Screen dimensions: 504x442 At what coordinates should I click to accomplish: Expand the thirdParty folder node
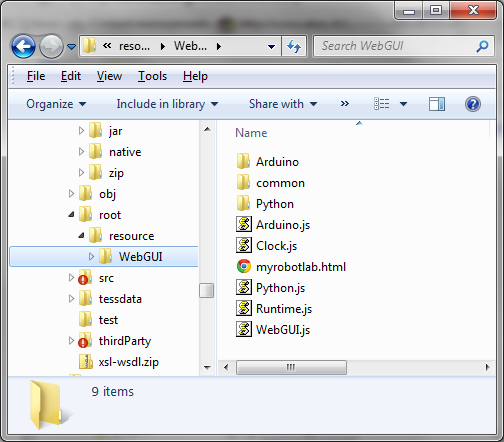click(71, 340)
